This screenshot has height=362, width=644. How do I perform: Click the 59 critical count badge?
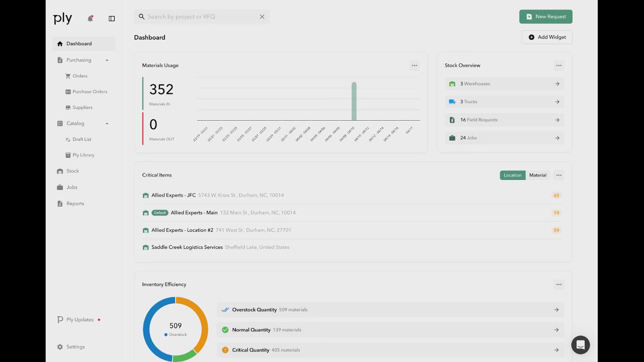click(556, 230)
